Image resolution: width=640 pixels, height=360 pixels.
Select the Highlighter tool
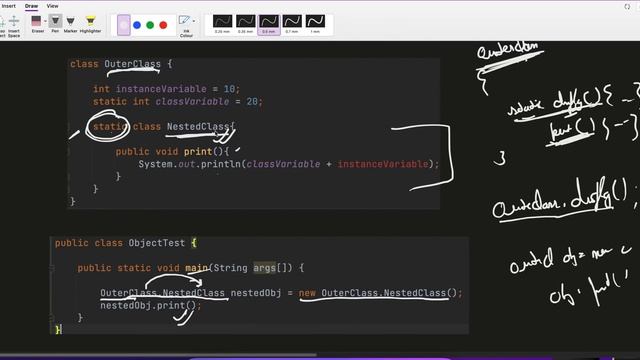[x=90, y=24]
